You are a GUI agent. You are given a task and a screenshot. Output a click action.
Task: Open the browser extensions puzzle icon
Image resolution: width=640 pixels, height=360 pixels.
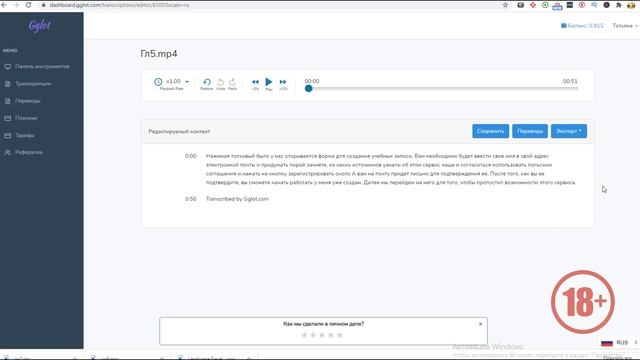[x=619, y=5]
